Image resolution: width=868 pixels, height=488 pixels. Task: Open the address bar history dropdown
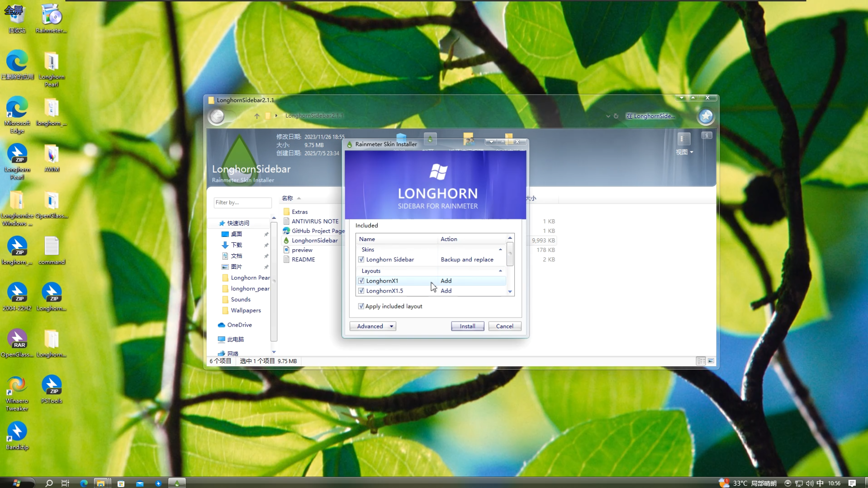(x=608, y=116)
